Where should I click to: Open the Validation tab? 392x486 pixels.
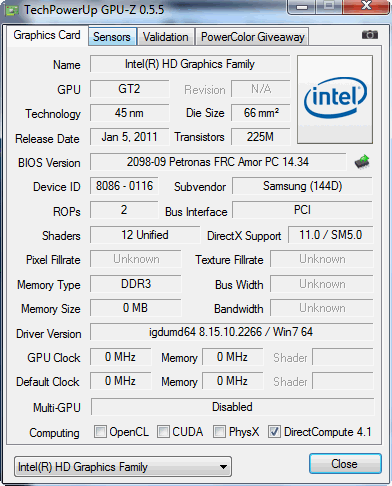click(x=166, y=37)
